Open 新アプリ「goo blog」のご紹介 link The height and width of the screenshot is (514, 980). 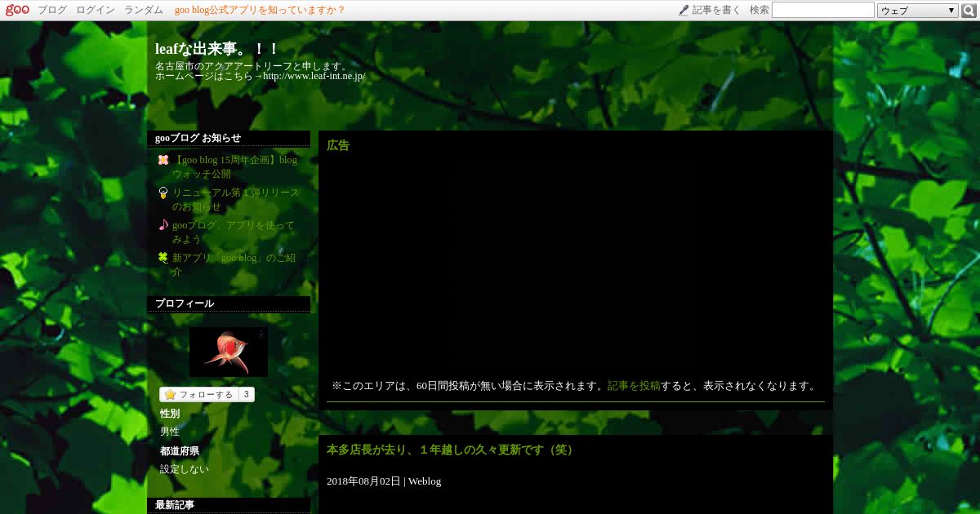tap(234, 264)
